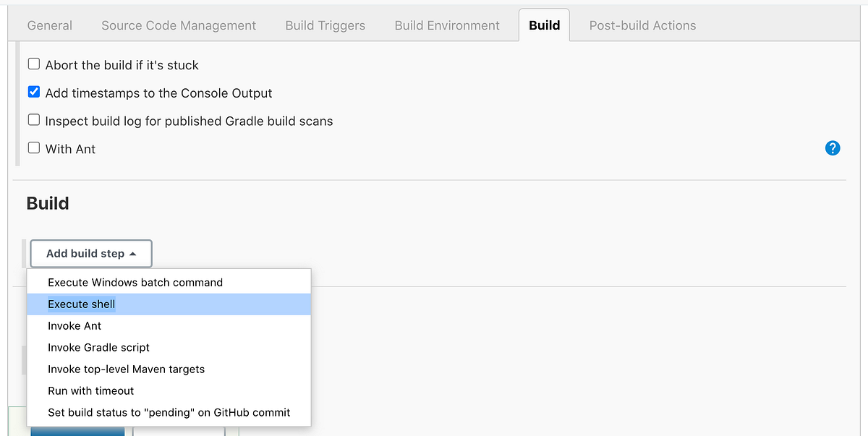The width and height of the screenshot is (868, 436).
Task: Disable 'Add timestamps to the Console Output'
Action: (33, 92)
